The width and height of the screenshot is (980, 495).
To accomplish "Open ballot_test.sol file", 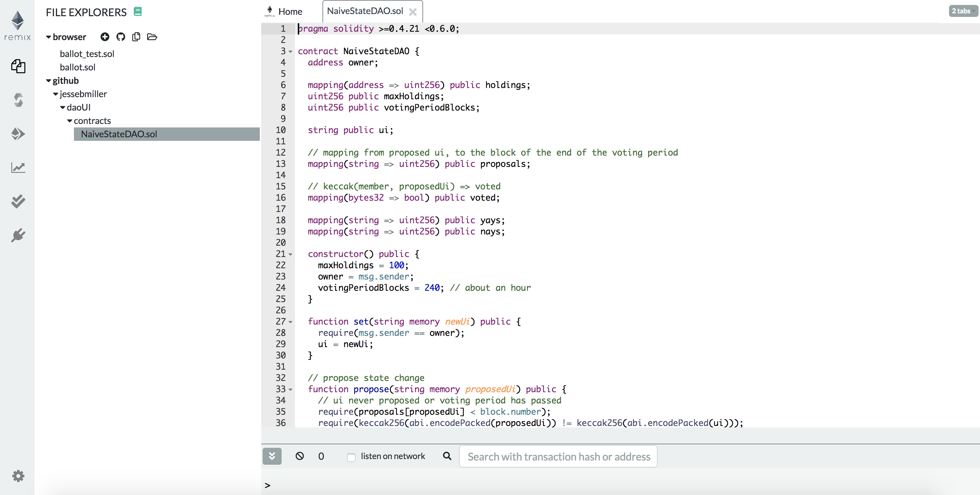I will (x=87, y=54).
